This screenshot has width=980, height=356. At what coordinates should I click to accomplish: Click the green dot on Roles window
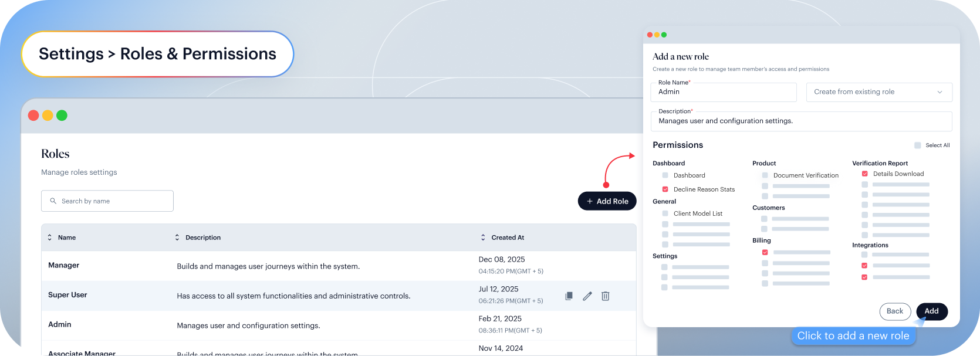point(62,116)
